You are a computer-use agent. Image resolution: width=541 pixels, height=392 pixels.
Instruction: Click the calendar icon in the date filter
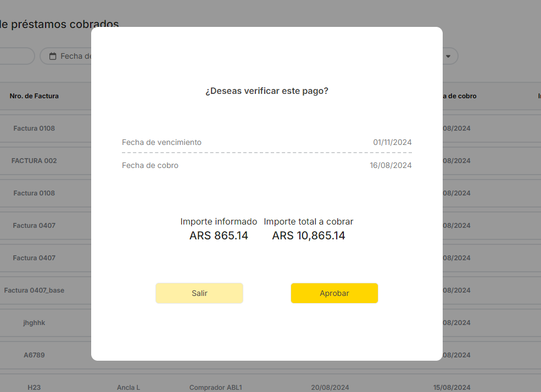click(x=53, y=56)
